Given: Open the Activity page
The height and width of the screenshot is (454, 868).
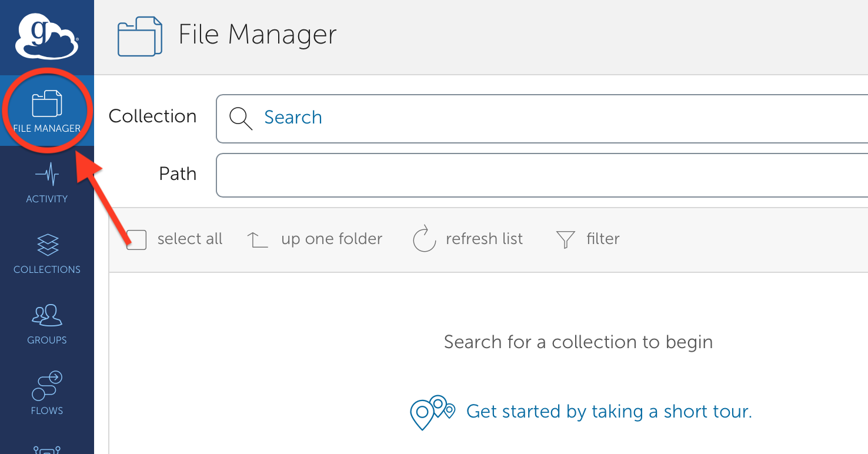Looking at the screenshot, I should [x=46, y=182].
